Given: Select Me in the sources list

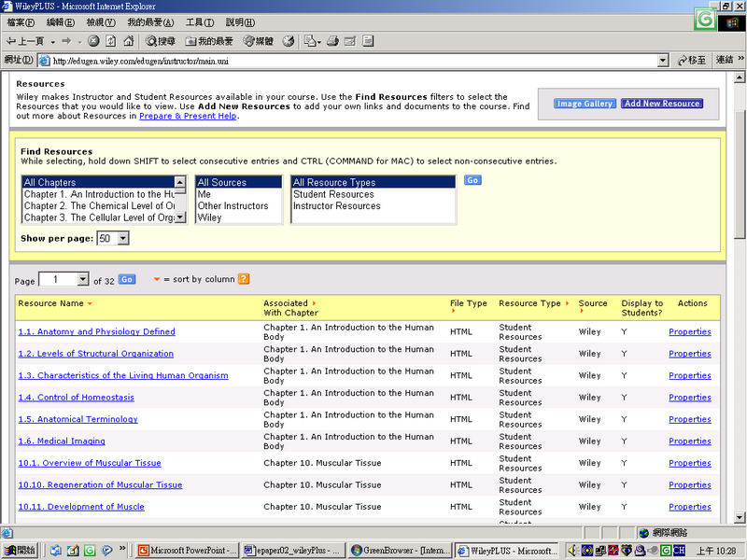Looking at the screenshot, I should 239,194.
